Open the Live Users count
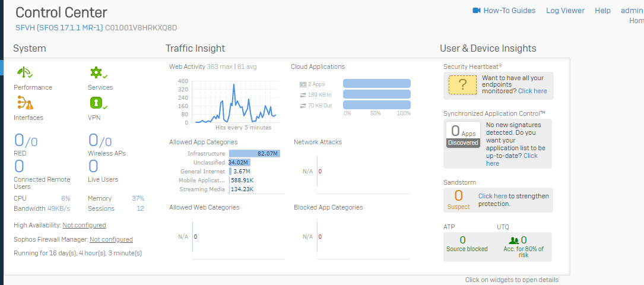644x285 pixels. pos(93,167)
